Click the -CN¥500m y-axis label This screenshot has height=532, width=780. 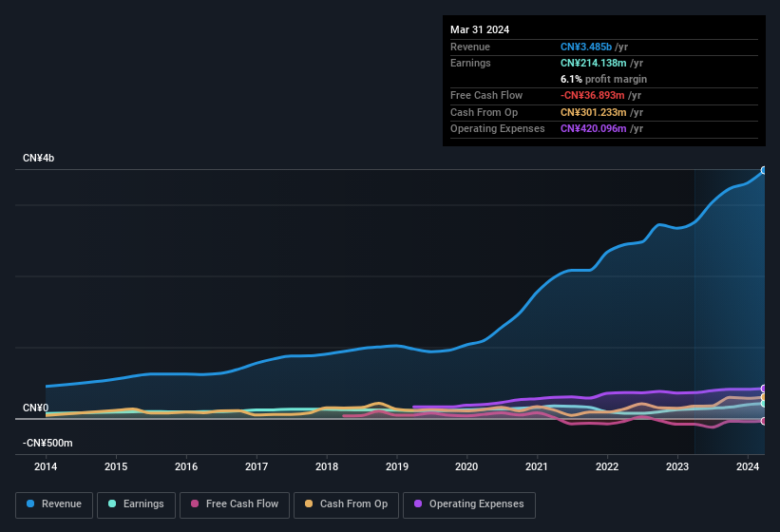[x=48, y=443]
